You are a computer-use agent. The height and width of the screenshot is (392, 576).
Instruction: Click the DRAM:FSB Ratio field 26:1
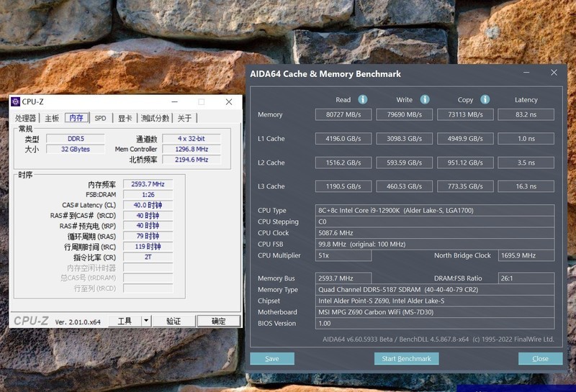point(526,278)
